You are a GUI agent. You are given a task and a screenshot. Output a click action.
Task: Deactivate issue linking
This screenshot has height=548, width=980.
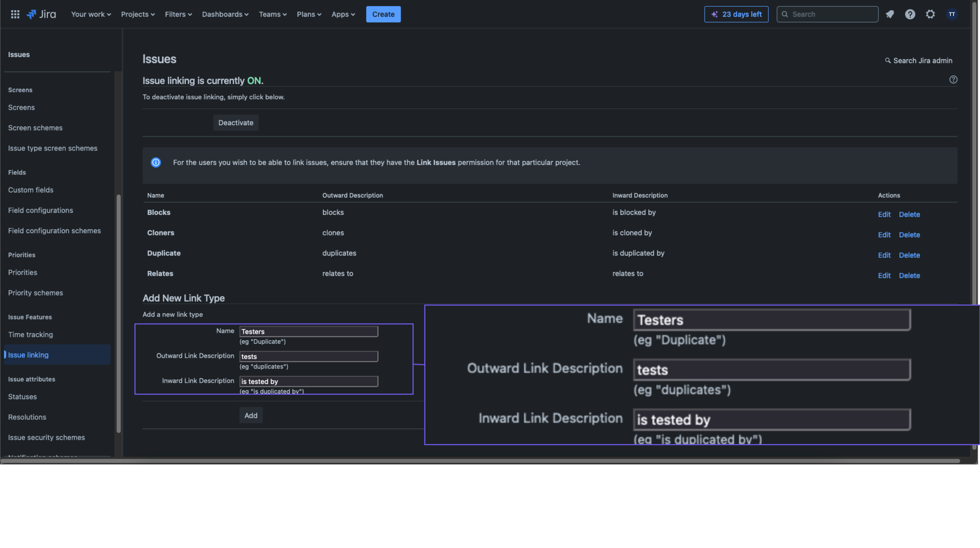[236, 122]
